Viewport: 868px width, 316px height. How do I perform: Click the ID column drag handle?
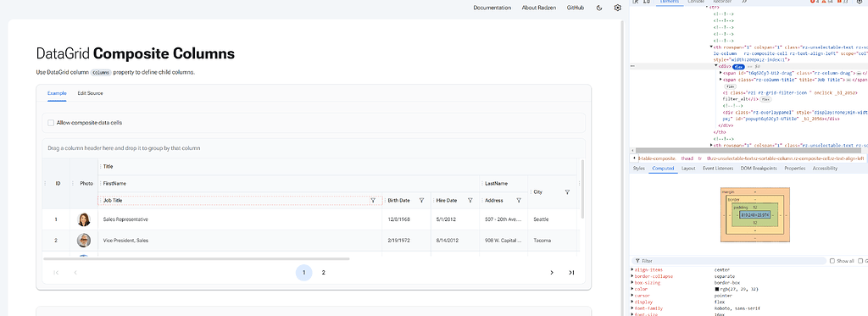[x=45, y=183]
